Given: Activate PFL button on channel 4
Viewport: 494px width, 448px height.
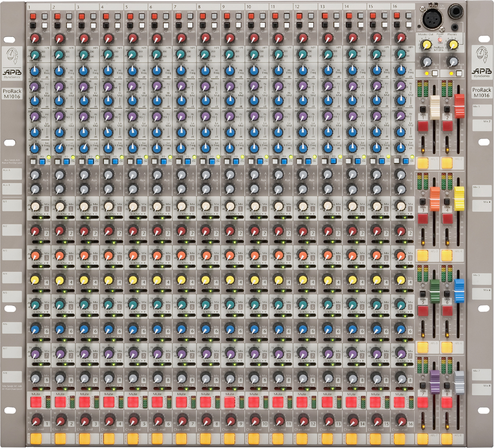Looking at the screenshot, I should pyautogui.click(x=109, y=439).
